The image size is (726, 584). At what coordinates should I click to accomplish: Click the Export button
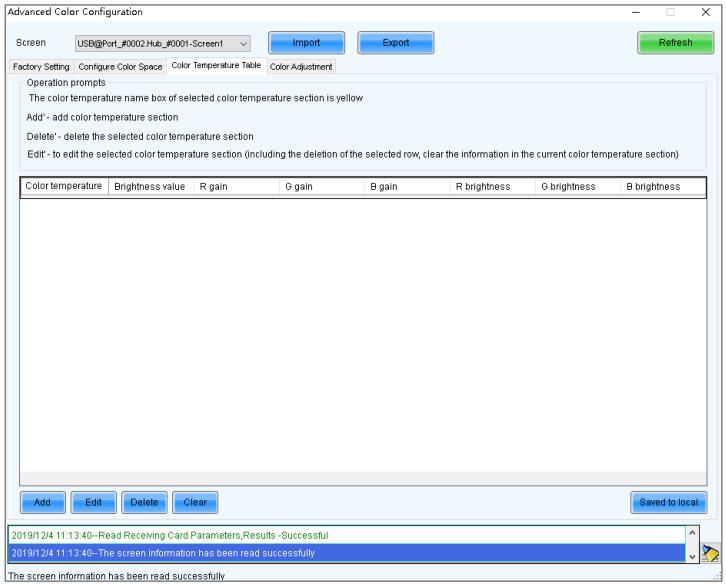[x=395, y=43]
